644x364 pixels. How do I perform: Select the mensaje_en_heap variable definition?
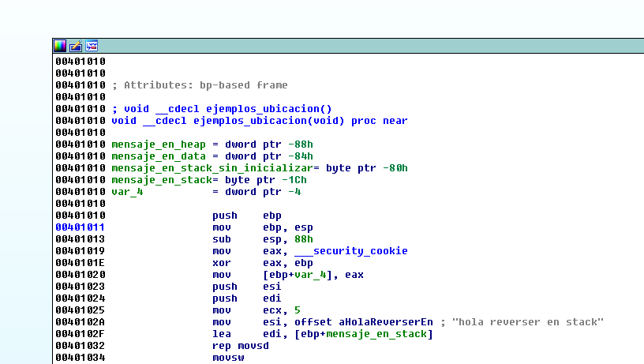[157, 144]
